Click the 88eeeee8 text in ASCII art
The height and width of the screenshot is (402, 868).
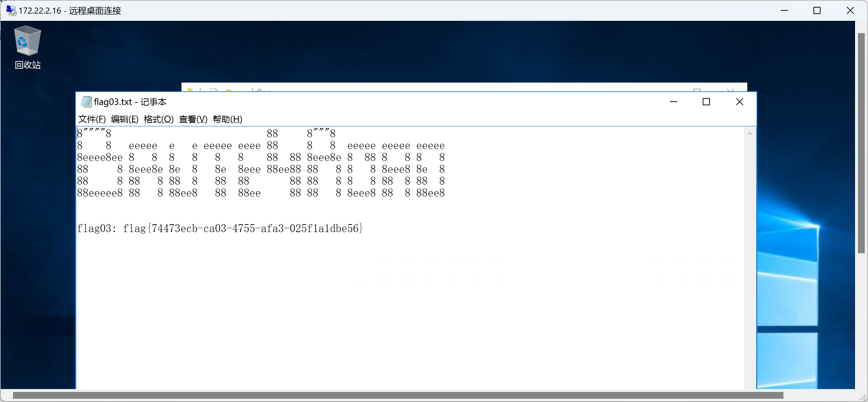point(100,193)
